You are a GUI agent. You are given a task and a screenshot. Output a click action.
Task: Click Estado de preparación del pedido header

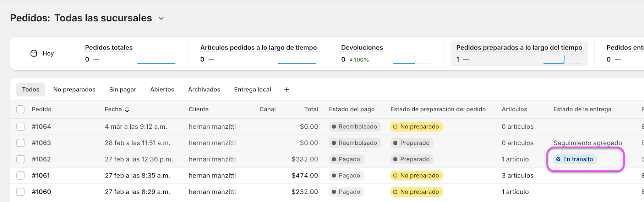438,109
